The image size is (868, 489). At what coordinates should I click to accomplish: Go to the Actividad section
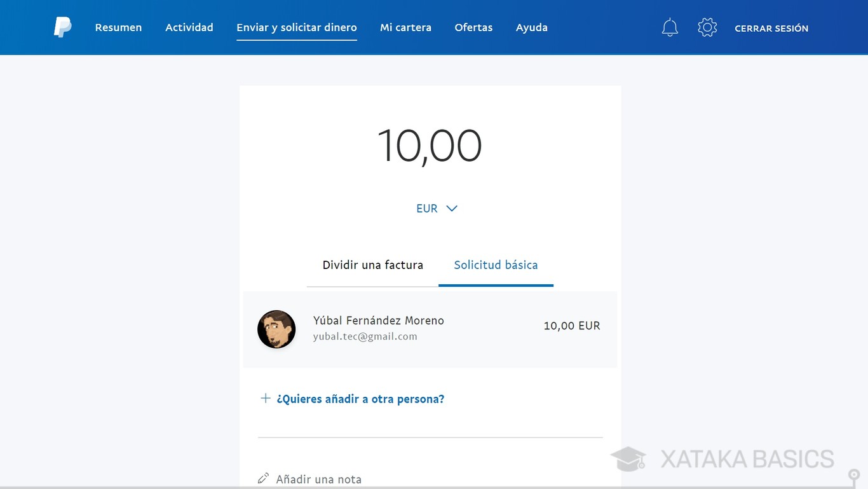click(189, 27)
